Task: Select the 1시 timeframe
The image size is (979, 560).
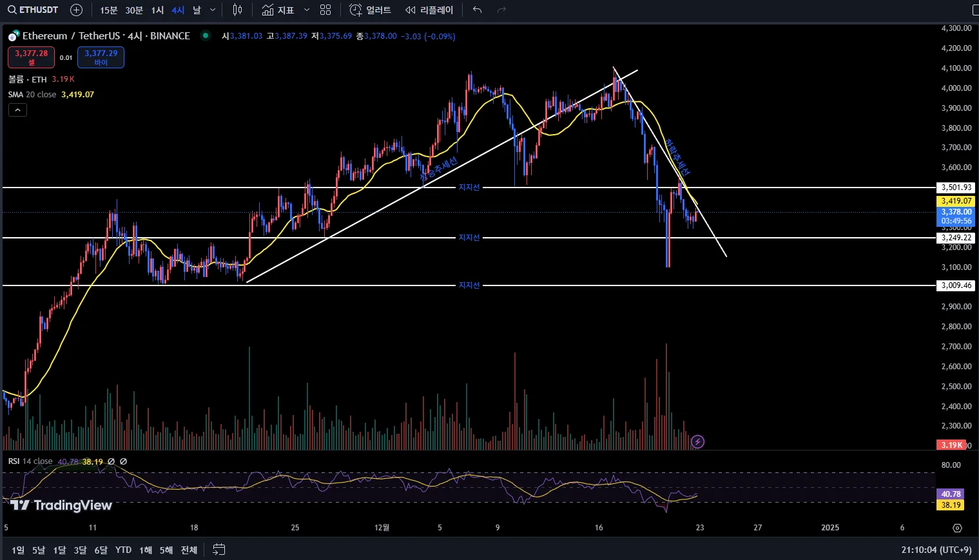Action: (x=157, y=10)
